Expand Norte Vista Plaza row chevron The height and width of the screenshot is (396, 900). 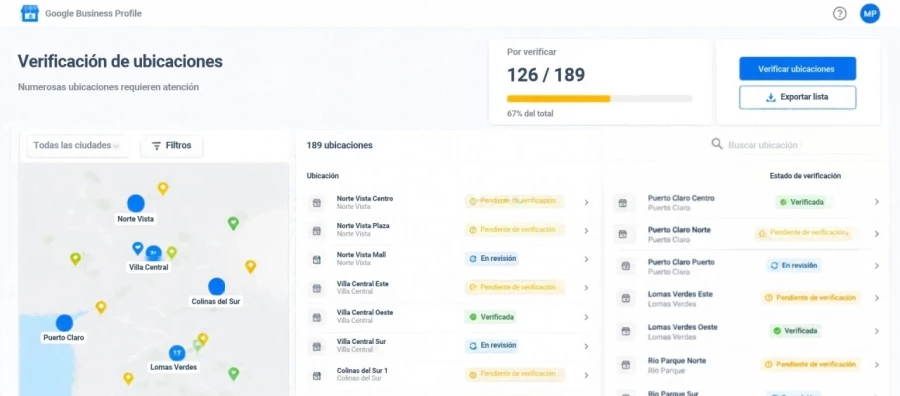(586, 231)
